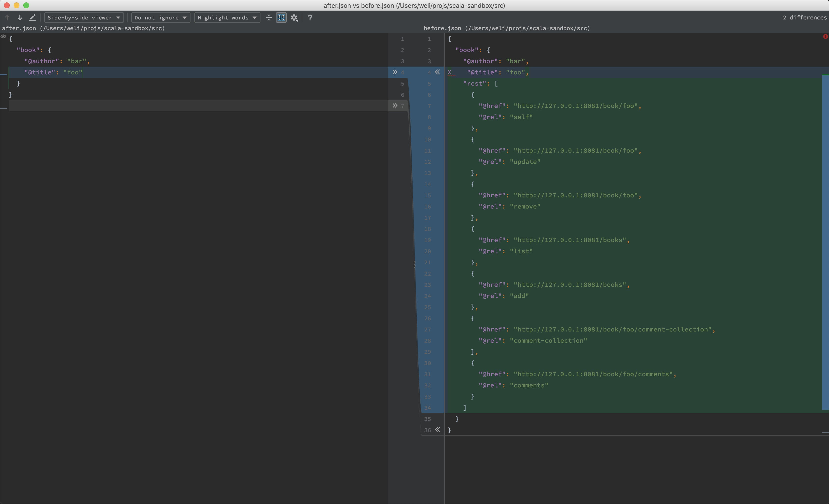Click collapse unchanged fragments icon
Screen dimensions: 829x504
coord(268,17)
